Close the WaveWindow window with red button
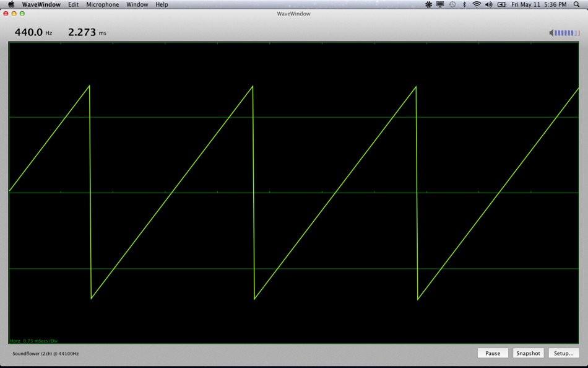 [6, 14]
